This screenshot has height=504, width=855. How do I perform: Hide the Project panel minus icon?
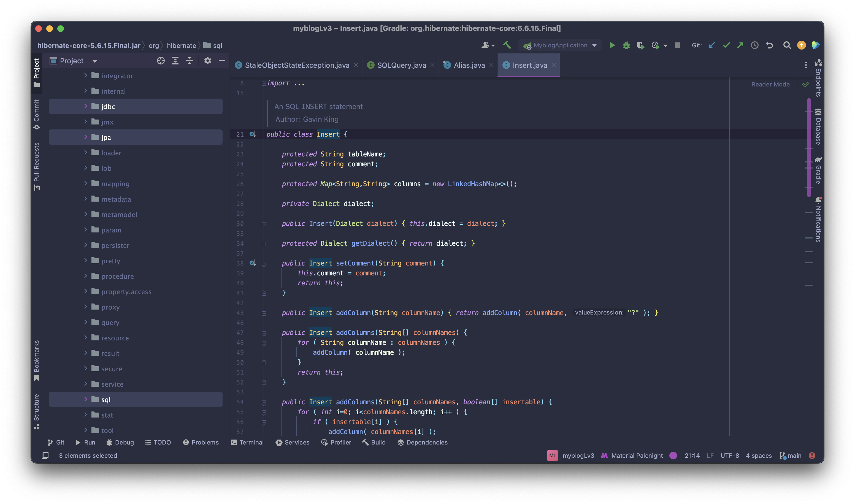[222, 61]
